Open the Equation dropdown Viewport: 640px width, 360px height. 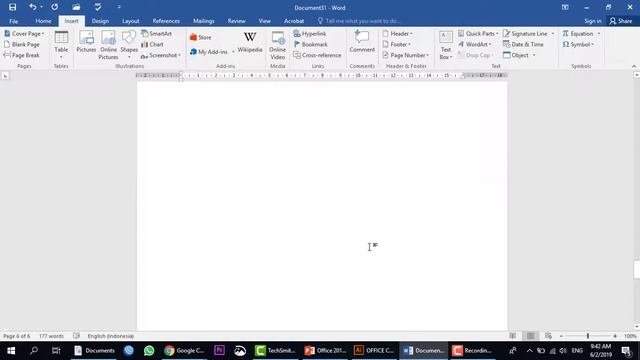pyautogui.click(x=599, y=33)
